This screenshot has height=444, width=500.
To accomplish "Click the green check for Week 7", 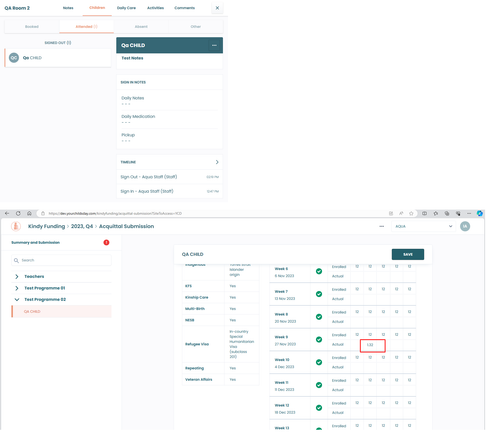I will coord(319,294).
